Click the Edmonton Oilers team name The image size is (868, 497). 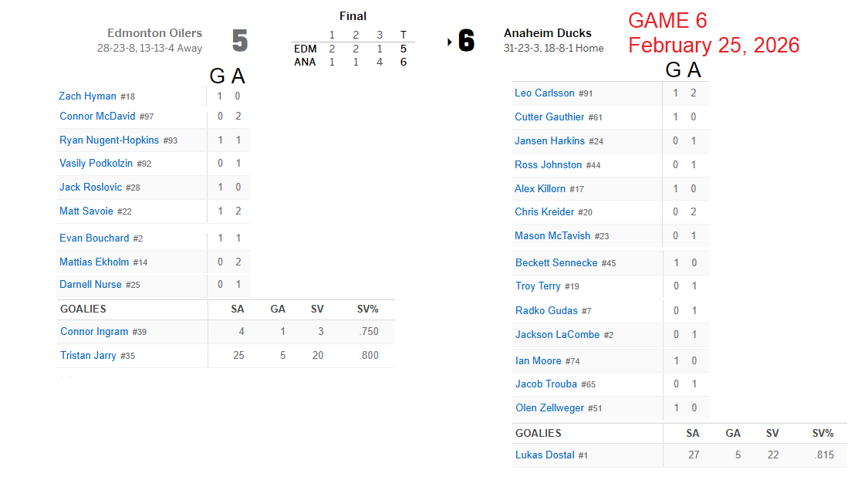click(x=154, y=33)
